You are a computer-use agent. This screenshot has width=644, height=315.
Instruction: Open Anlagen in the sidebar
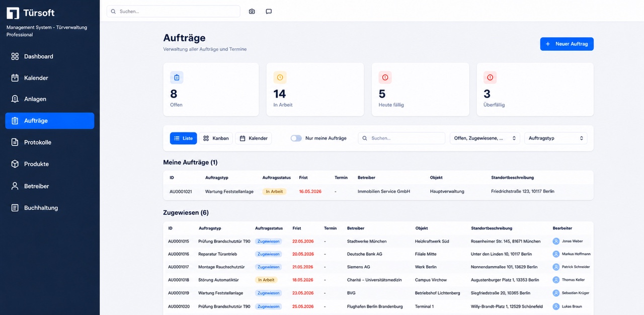[x=49, y=99]
